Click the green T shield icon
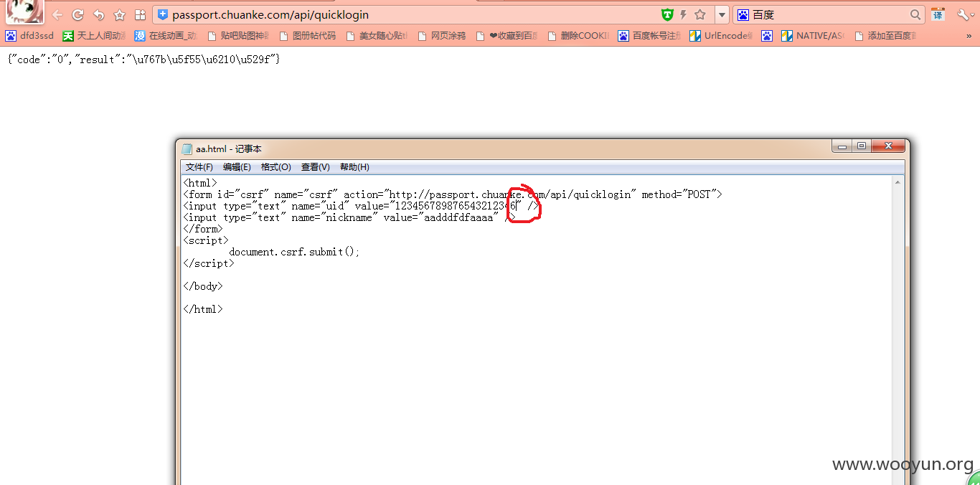The width and height of the screenshot is (980, 485). (667, 14)
